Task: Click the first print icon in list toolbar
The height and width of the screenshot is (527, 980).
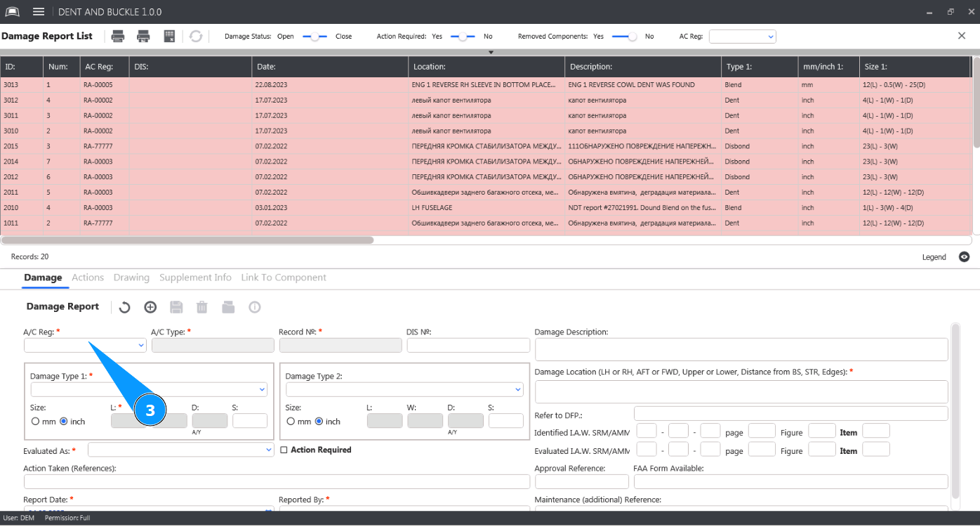Action: 118,37
